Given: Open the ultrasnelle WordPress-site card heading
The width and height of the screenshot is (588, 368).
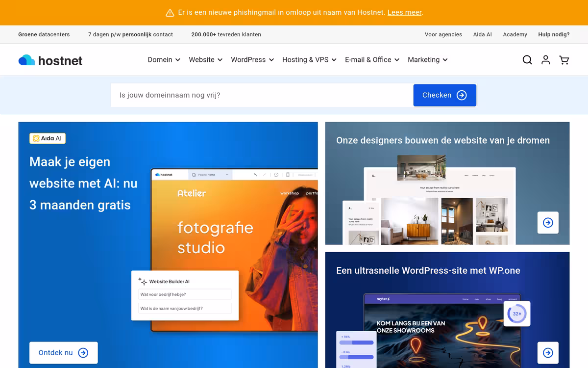Looking at the screenshot, I should point(428,270).
